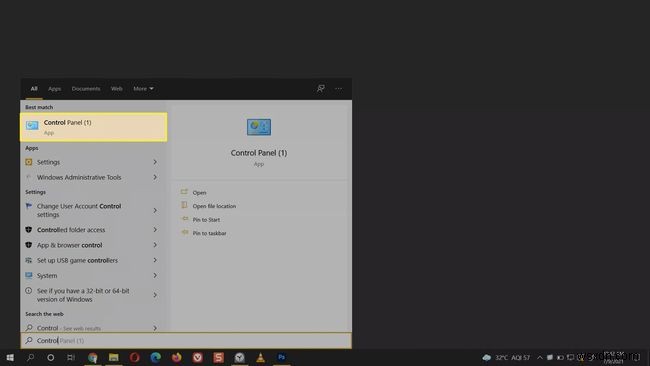
Task: Expand Set up USB game controllers chevron
Action: coord(155,260)
